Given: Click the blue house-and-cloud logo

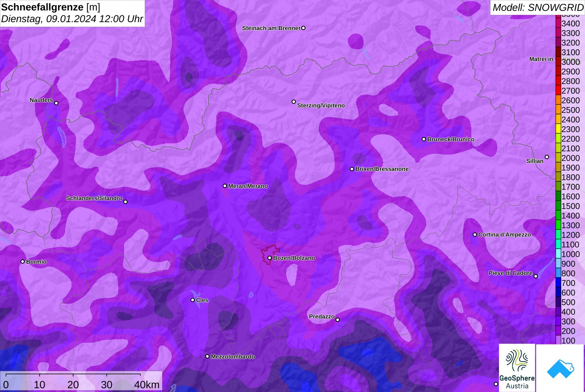Looking at the screenshot, I should (560, 368).
